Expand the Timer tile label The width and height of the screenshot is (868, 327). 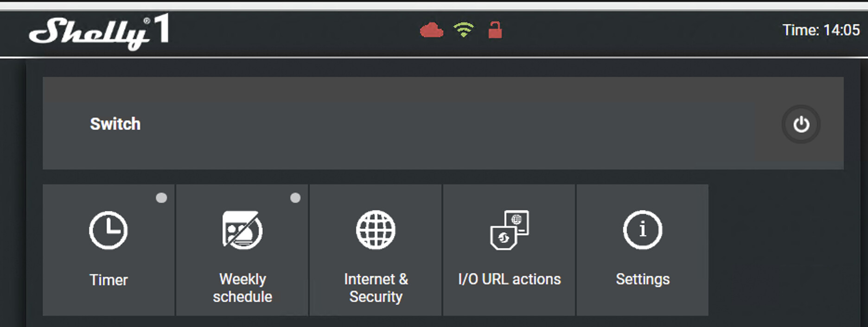(x=108, y=280)
